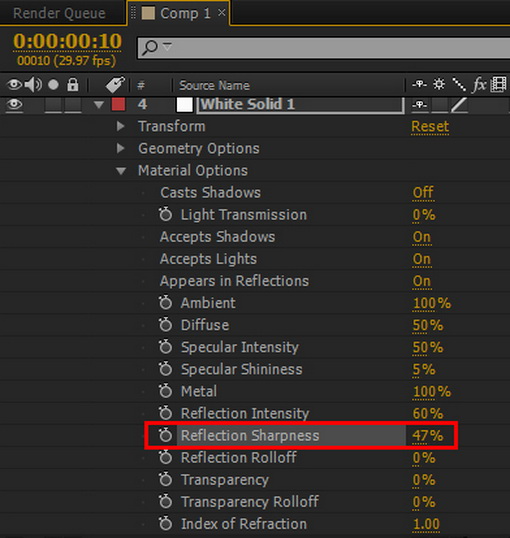The height and width of the screenshot is (538, 510).
Task: Click the search magnifier icon
Action: point(150,47)
